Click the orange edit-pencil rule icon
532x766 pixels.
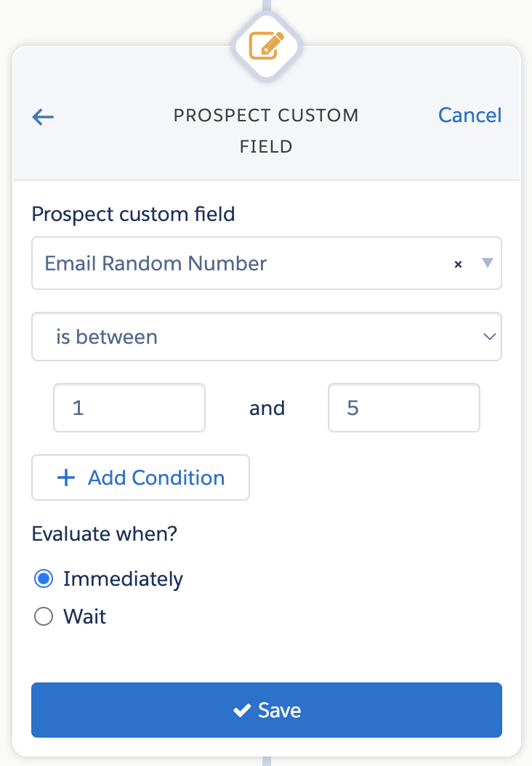[266, 46]
